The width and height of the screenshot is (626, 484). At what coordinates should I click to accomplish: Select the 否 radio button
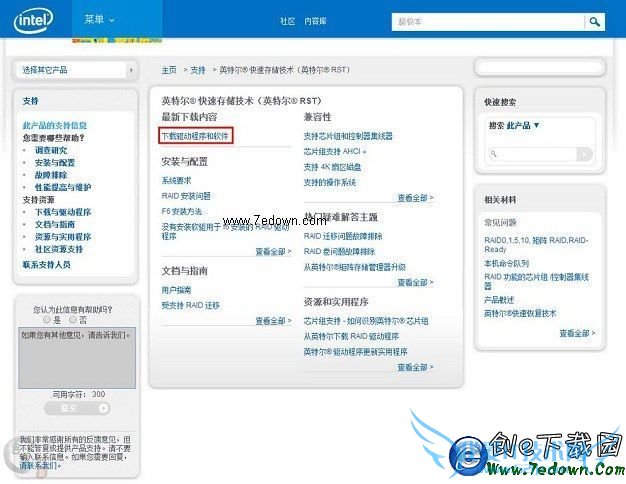click(x=73, y=319)
